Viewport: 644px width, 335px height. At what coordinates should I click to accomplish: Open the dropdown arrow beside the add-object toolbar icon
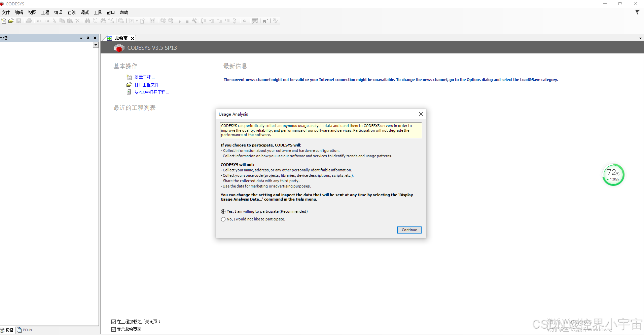point(137,21)
